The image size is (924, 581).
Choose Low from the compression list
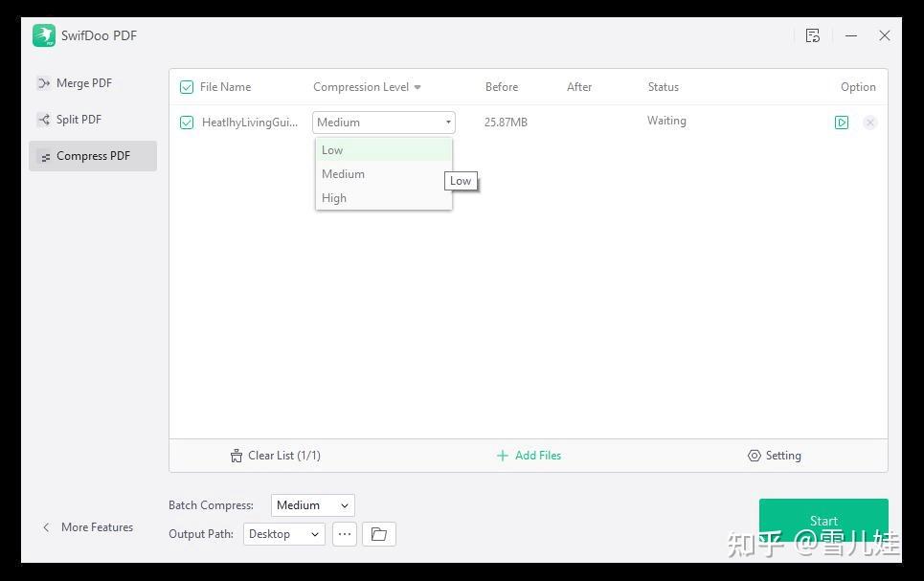click(x=384, y=150)
